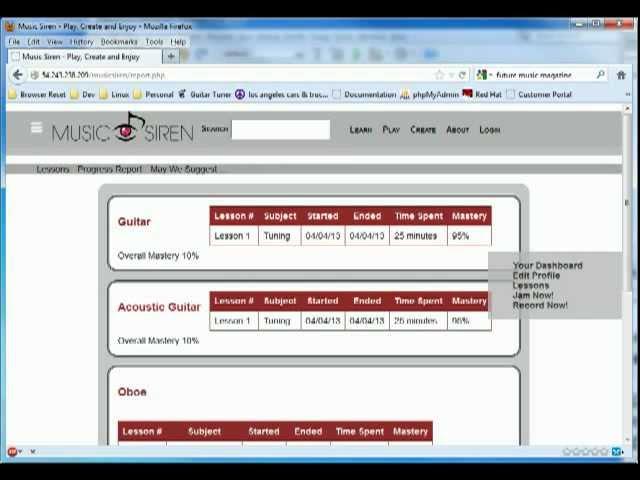Focus the Music Siren search field
Image resolution: width=640 pixels, height=480 pixels.
281,130
